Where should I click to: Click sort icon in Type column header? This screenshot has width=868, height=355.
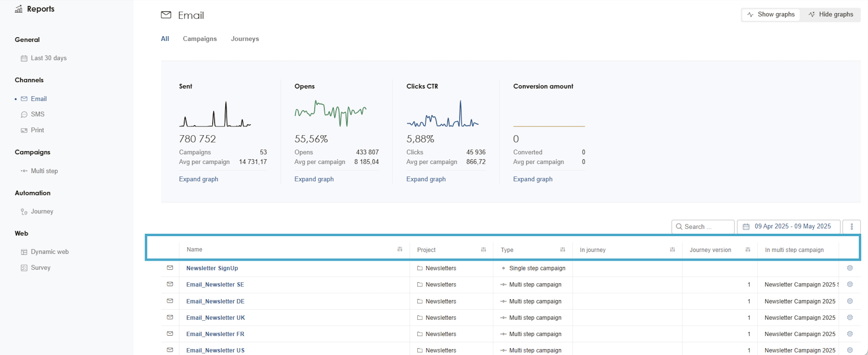pos(562,250)
